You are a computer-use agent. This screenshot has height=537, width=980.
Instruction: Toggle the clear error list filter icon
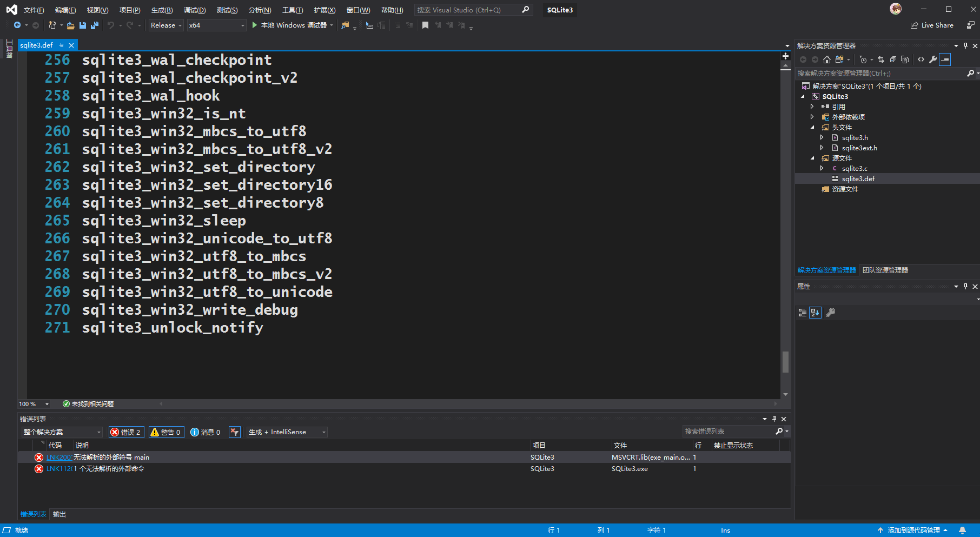(234, 432)
